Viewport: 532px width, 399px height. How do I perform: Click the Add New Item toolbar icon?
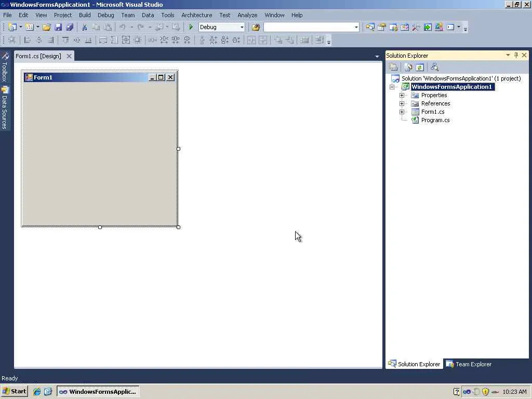pos(30,27)
